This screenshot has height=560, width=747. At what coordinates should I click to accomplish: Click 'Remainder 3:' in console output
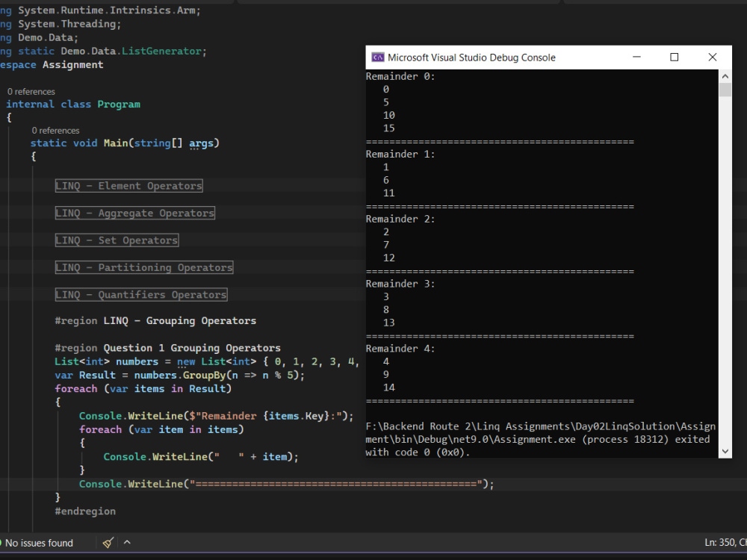[400, 284]
